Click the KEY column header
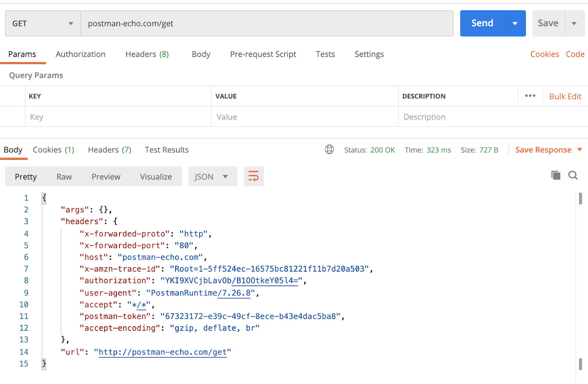588x384 pixels. (35, 96)
